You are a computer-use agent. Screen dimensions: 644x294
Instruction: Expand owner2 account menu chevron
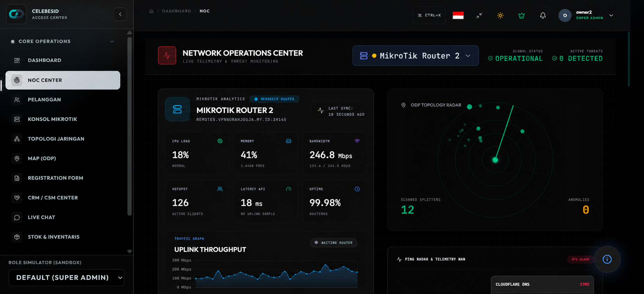611,16
